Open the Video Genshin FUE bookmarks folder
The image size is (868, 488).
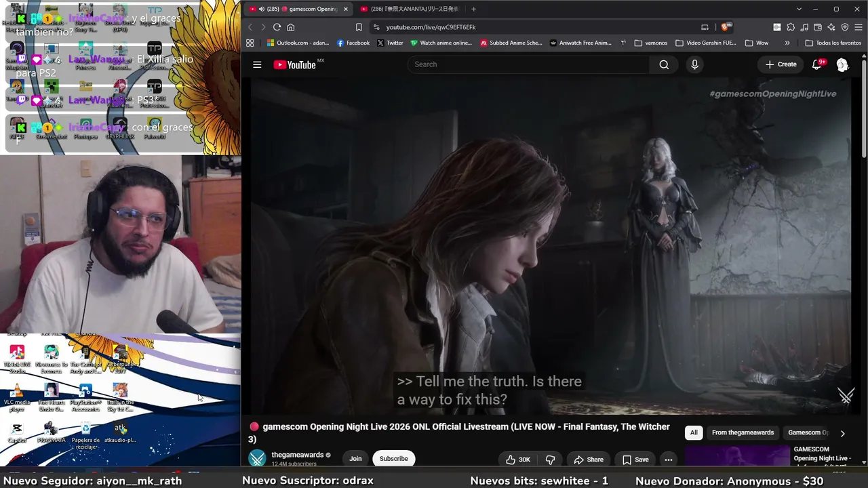pyautogui.click(x=705, y=43)
